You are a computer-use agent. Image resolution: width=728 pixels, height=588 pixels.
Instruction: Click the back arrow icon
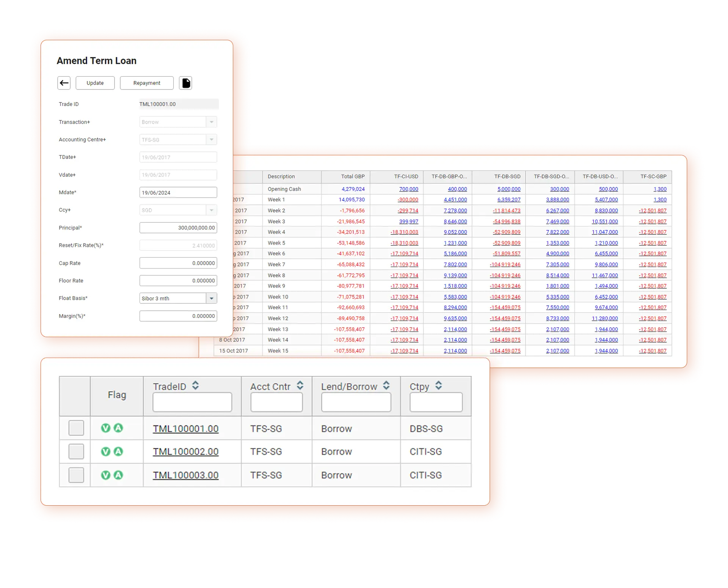pos(64,83)
